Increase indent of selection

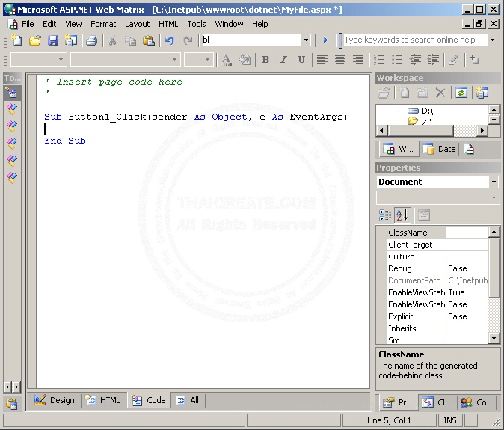(x=433, y=60)
